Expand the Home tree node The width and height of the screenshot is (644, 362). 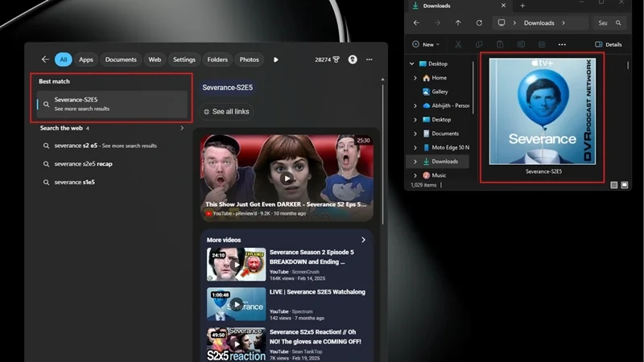[x=415, y=77]
